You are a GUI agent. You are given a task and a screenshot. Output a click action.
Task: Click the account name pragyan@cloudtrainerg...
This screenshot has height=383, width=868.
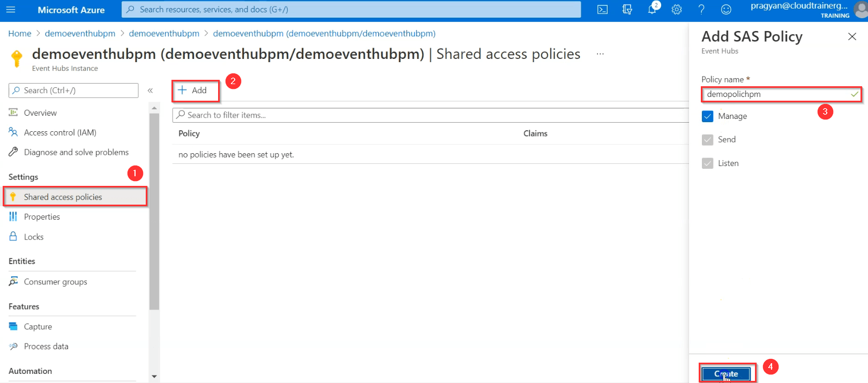799,6
